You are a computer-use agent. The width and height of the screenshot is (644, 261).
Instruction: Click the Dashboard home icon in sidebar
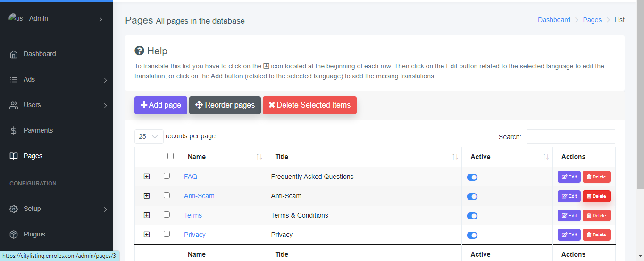(14, 54)
